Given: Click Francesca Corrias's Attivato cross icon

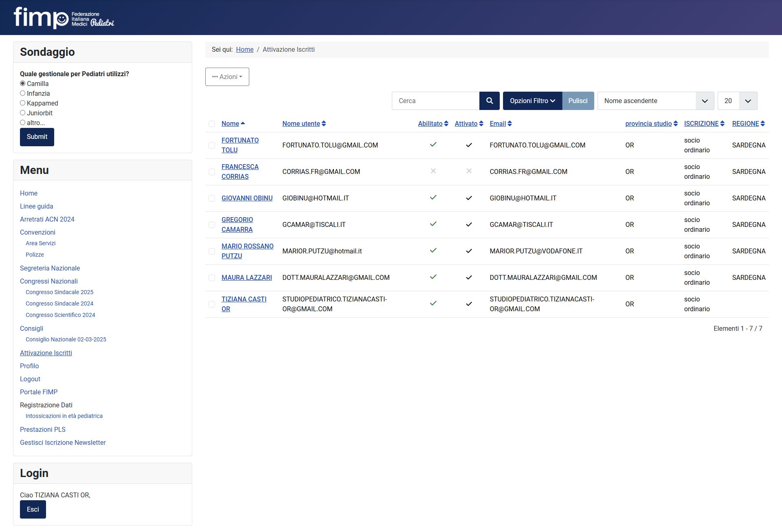Looking at the screenshot, I should click(469, 171).
